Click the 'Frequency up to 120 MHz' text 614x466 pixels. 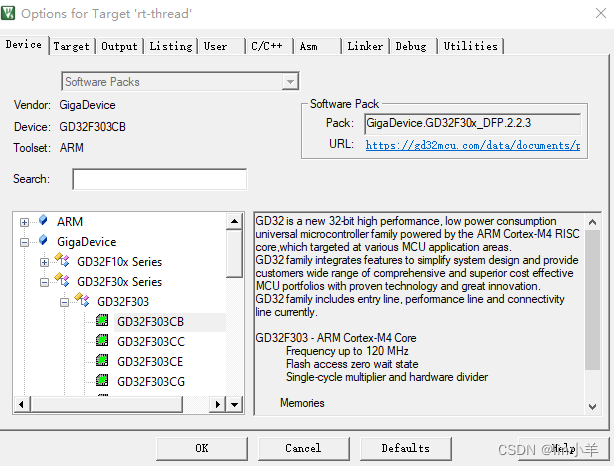tap(347, 351)
